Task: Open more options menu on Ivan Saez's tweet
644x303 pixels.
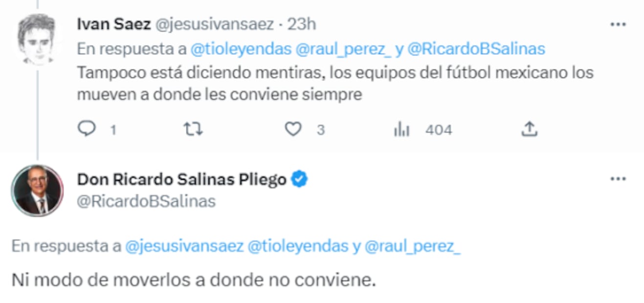Action: click(618, 24)
